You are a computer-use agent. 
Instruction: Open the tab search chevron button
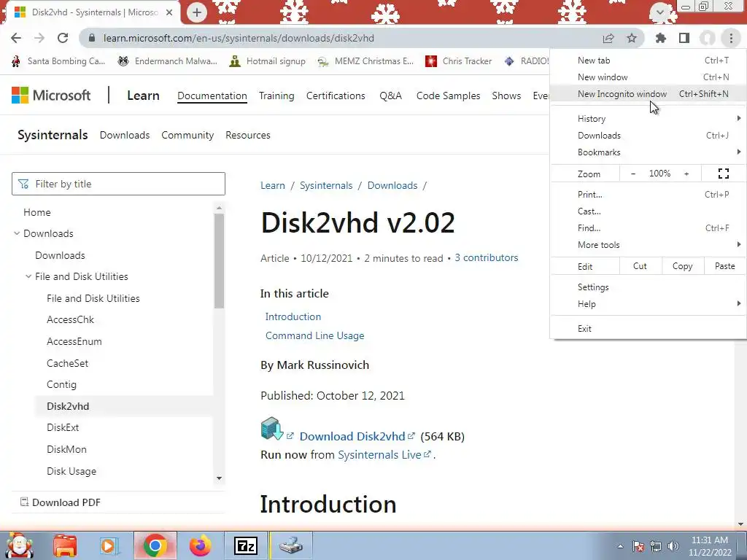click(659, 12)
